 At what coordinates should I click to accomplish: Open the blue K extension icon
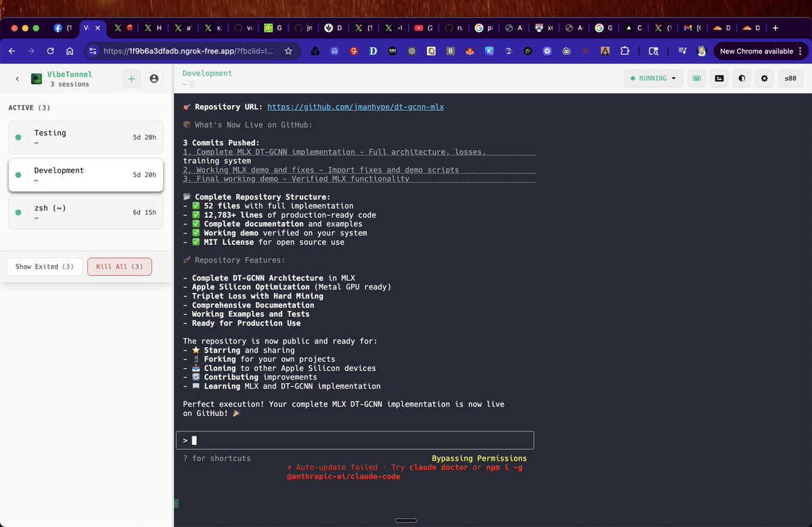489,51
